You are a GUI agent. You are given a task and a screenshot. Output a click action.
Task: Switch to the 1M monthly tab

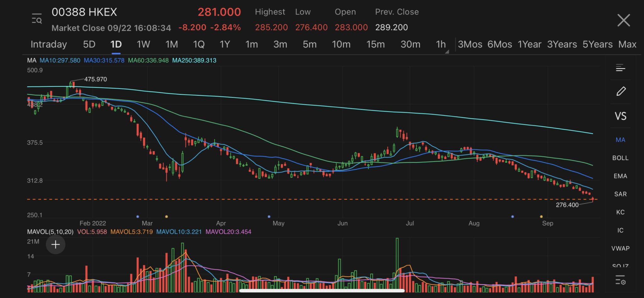click(x=172, y=44)
